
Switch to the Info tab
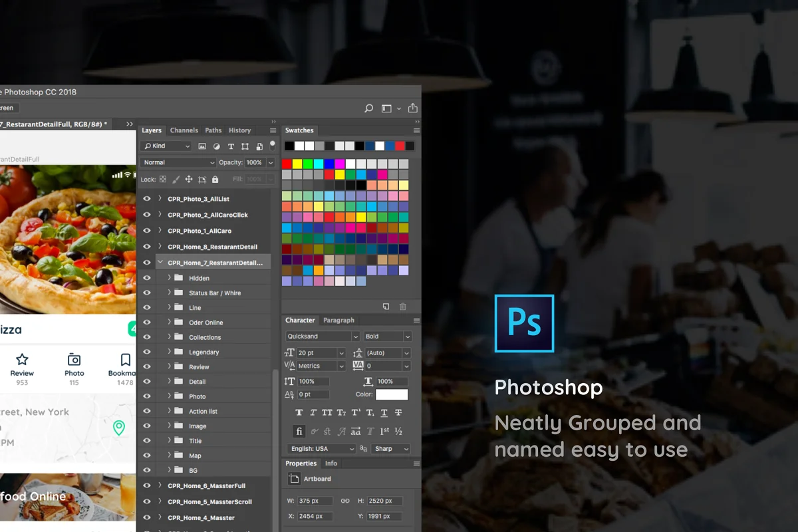click(331, 464)
